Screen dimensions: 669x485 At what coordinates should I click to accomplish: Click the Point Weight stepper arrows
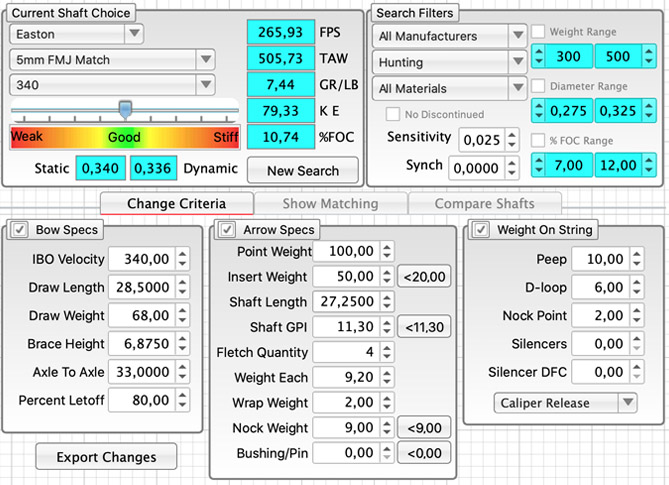pos(387,251)
